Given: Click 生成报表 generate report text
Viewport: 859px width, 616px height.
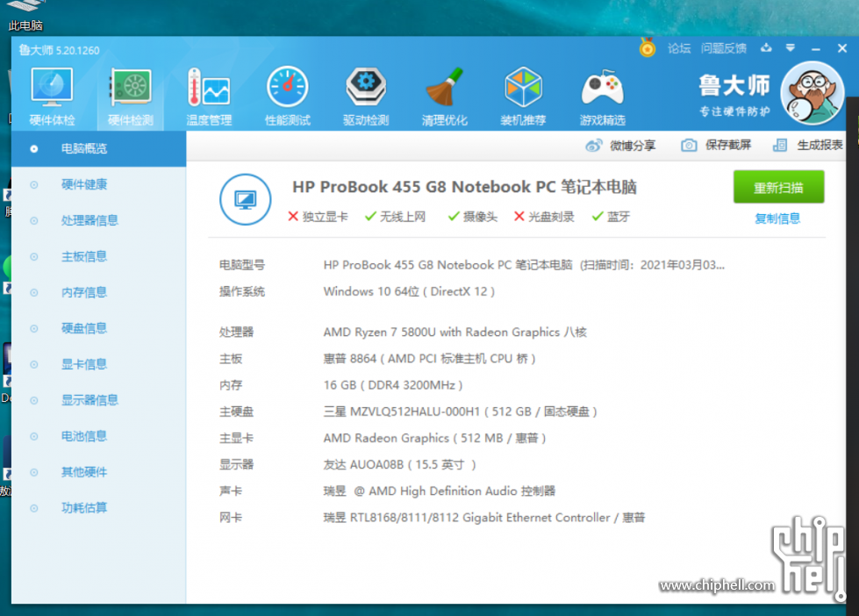Looking at the screenshot, I should [820, 146].
